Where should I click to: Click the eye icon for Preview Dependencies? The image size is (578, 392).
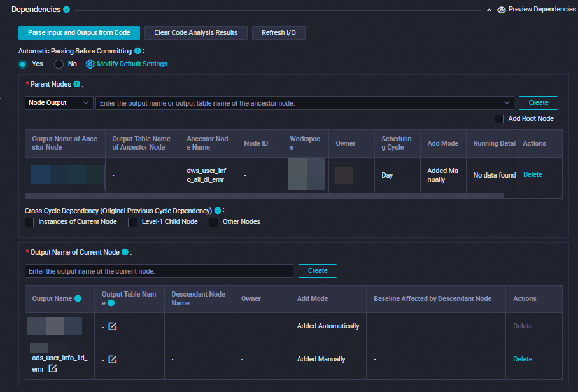pos(502,10)
